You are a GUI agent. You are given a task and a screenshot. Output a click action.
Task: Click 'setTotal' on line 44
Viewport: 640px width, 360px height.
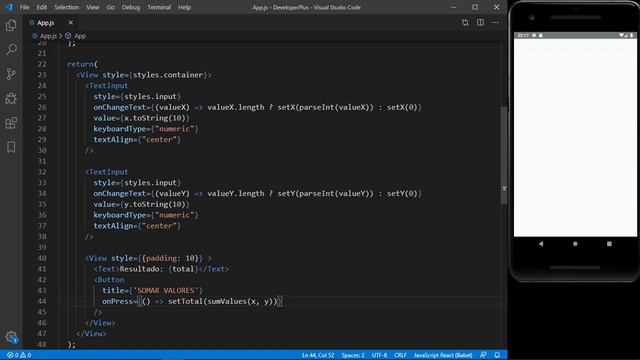pyautogui.click(x=185, y=301)
